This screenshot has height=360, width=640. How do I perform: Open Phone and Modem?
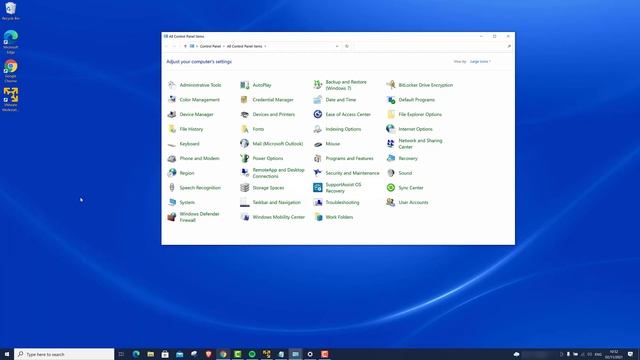point(194,158)
